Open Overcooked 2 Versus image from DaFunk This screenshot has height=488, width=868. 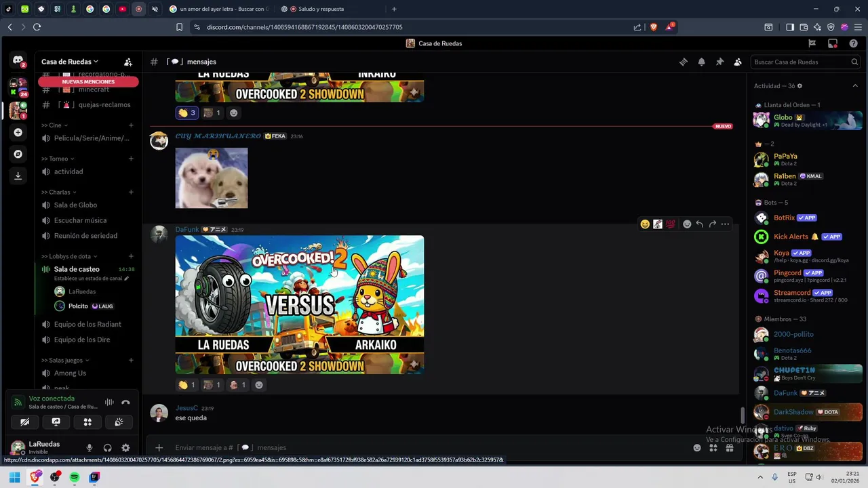point(300,304)
